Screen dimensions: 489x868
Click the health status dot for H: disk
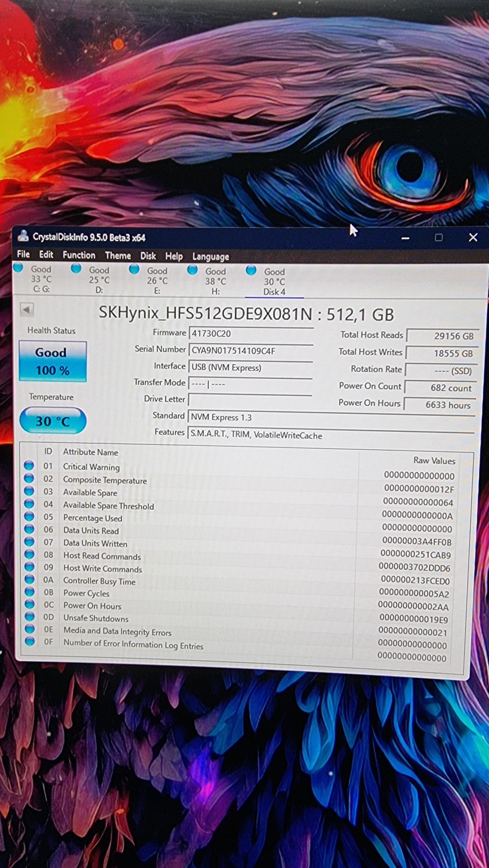click(x=193, y=270)
